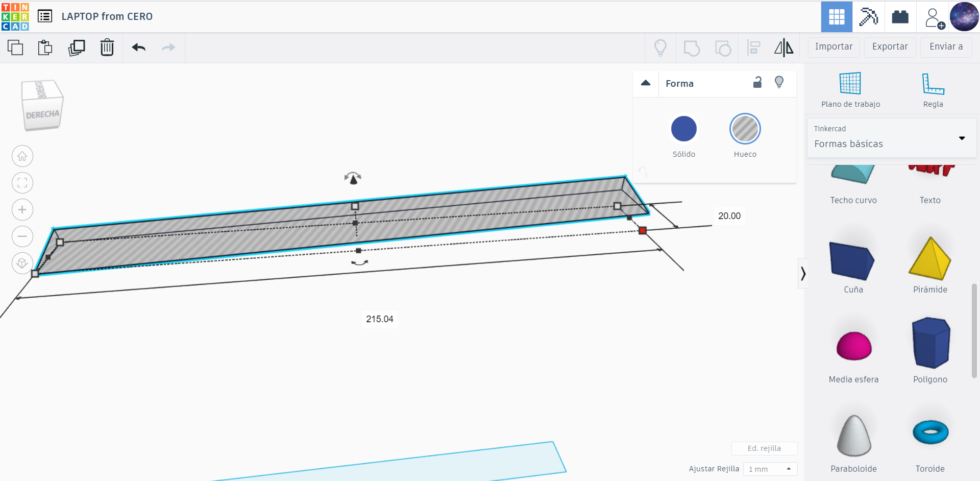Click the view cube DERECHA face
Screen dimensions: 980x481
click(43, 115)
